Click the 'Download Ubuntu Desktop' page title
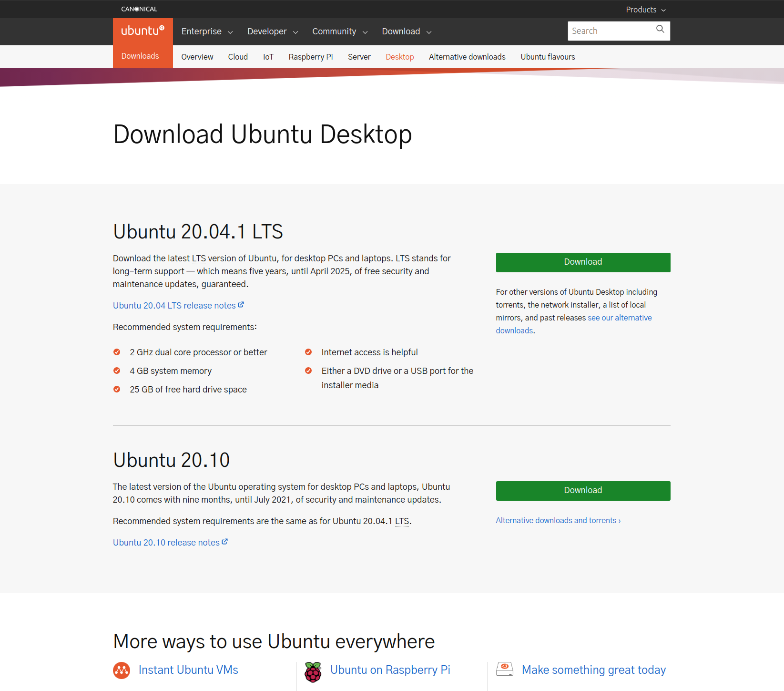 coord(263,134)
